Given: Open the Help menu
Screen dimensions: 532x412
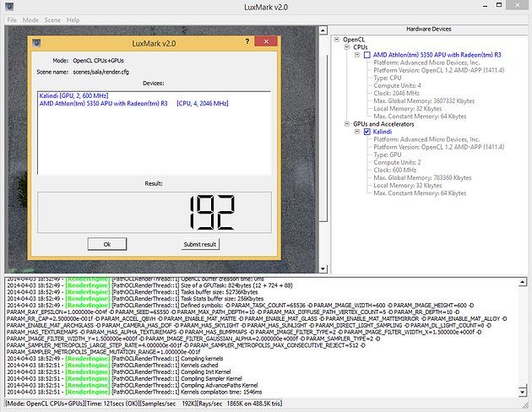Looking at the screenshot, I should pyautogui.click(x=73, y=20).
